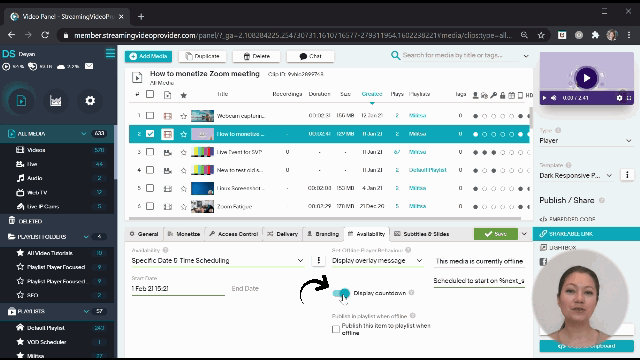Open template info options button

627,175
